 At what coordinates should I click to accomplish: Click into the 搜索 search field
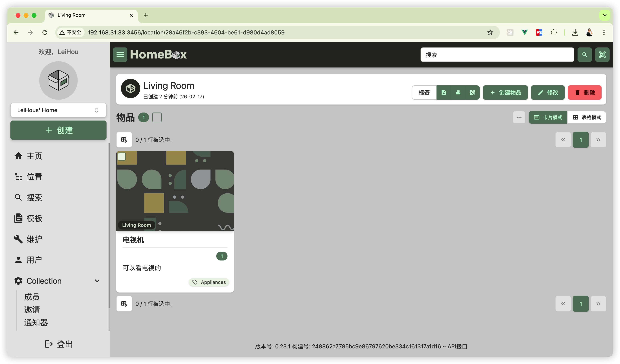(x=497, y=55)
